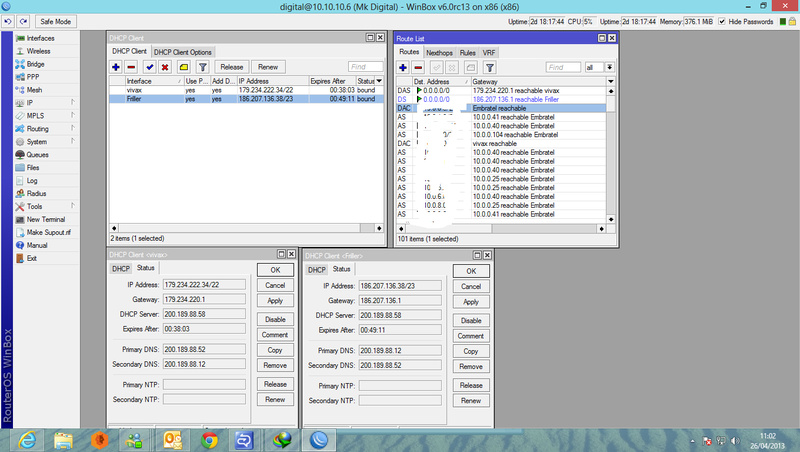Open Queues from the sidebar
800x452 pixels.
click(x=37, y=155)
